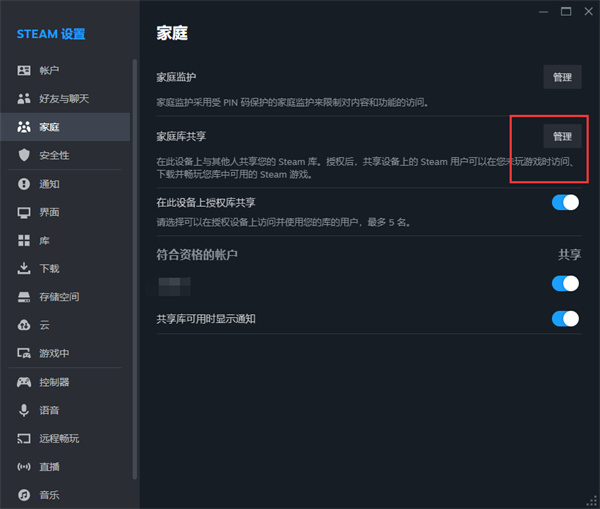This screenshot has height=509, width=600.
Task: Click the 通知 exclamation icon
Action: coord(24,184)
